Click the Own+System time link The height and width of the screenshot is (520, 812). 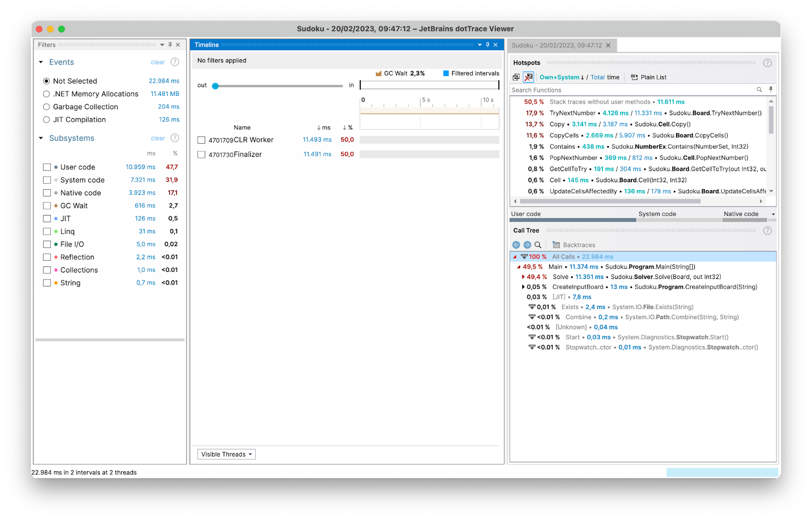(559, 77)
